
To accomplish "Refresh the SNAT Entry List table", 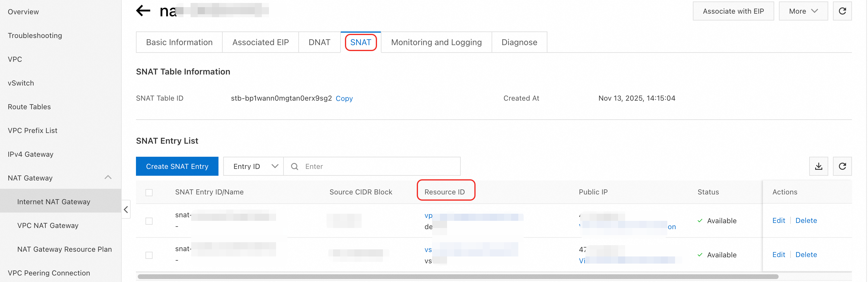I will coord(842,166).
